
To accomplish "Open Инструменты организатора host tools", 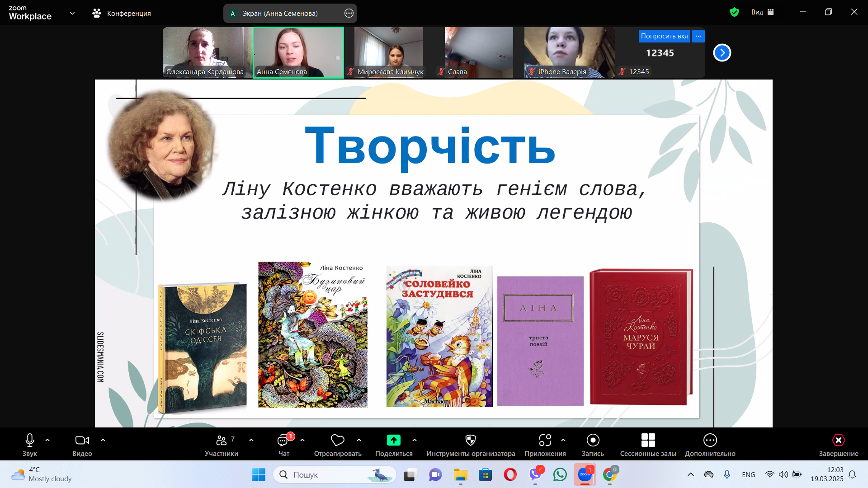I will click(x=471, y=445).
